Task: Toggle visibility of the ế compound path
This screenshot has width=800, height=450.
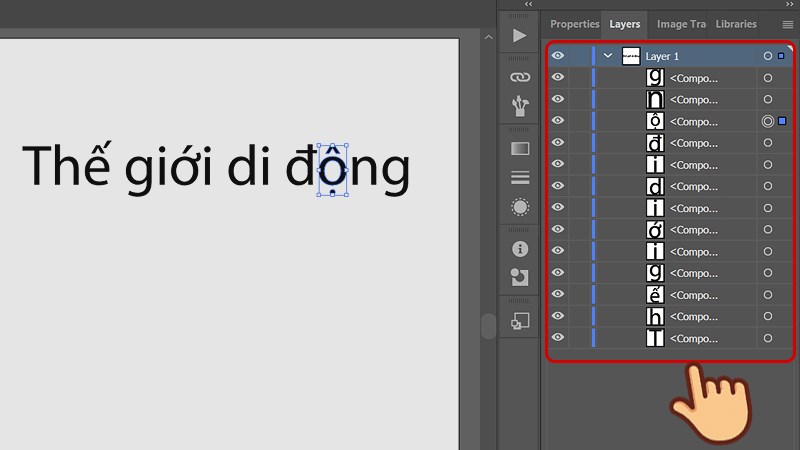Action: pyautogui.click(x=558, y=294)
